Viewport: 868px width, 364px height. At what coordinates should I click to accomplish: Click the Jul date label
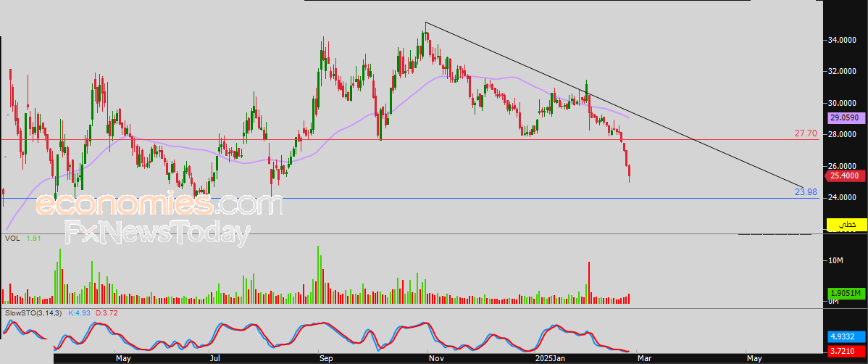pos(216,358)
